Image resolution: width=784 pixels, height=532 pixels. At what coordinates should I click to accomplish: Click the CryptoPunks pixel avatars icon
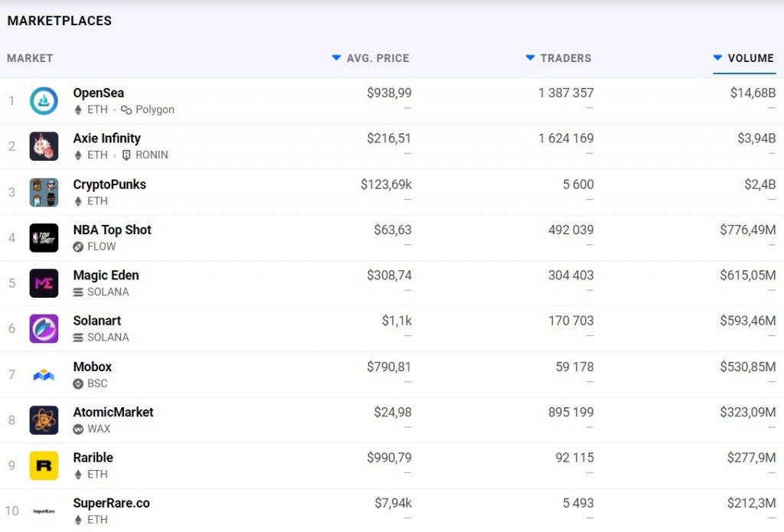pos(44,192)
